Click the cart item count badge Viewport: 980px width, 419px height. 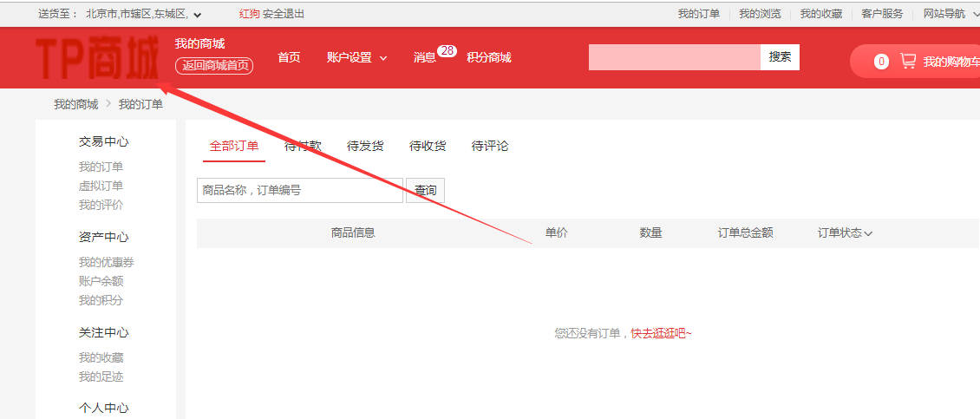[881, 62]
